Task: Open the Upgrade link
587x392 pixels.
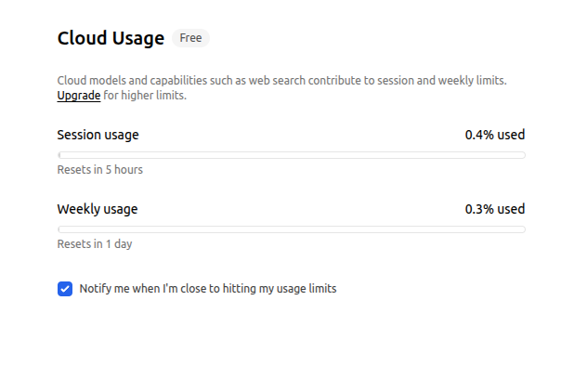Action: tap(79, 96)
